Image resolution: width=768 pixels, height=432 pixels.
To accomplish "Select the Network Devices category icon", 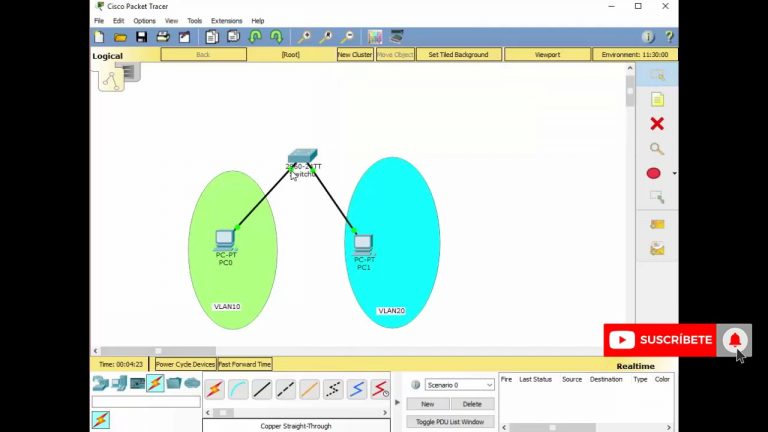I will pyautogui.click(x=100, y=383).
